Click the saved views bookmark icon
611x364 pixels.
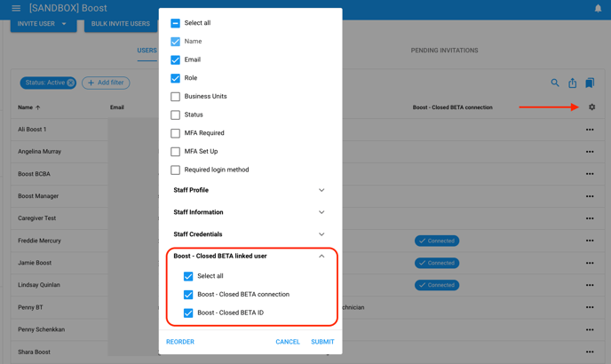590,83
